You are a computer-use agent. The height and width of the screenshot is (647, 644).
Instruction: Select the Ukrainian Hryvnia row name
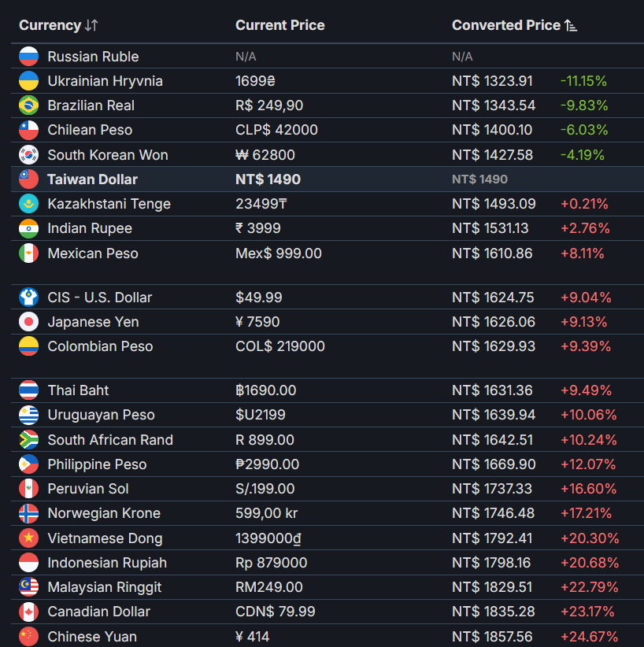point(105,81)
